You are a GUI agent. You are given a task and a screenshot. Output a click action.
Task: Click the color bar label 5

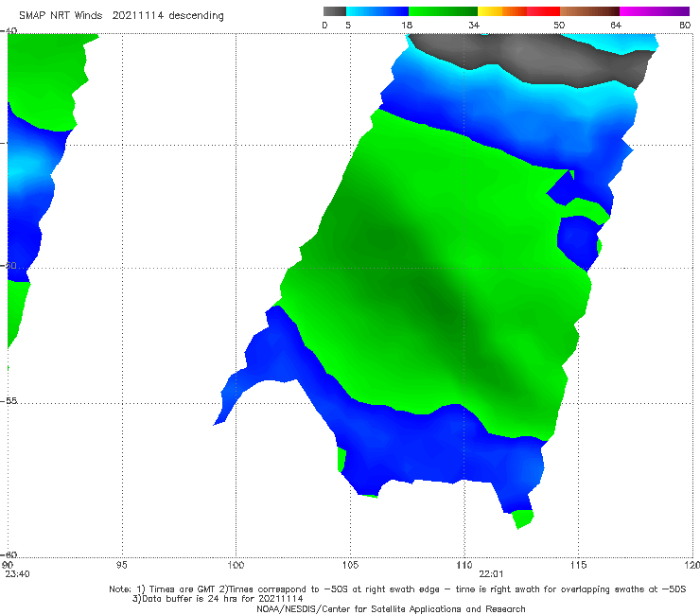coord(348,25)
